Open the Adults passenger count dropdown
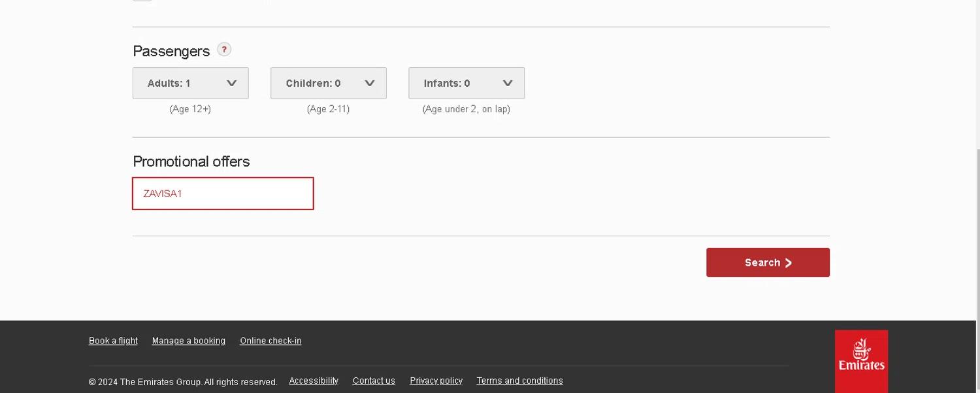 190,84
